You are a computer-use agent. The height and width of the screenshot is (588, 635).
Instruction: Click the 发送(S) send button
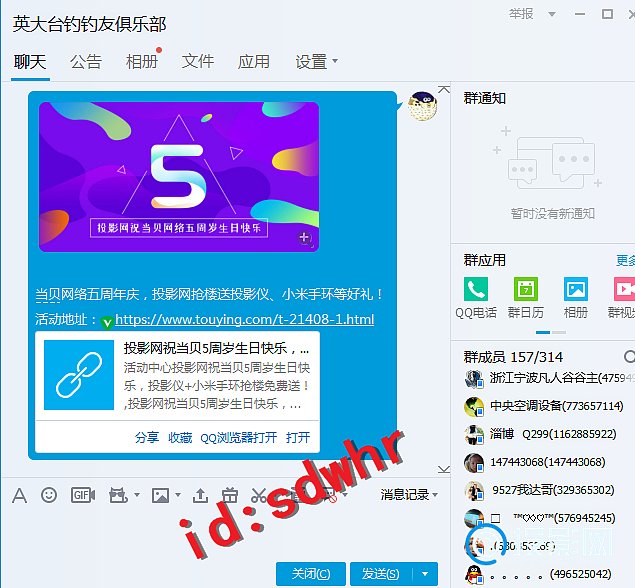click(381, 573)
